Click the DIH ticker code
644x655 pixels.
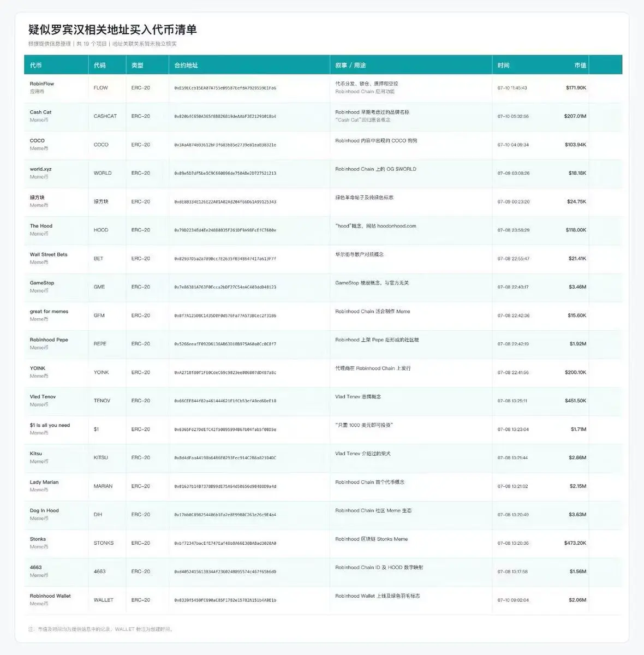[x=98, y=515]
